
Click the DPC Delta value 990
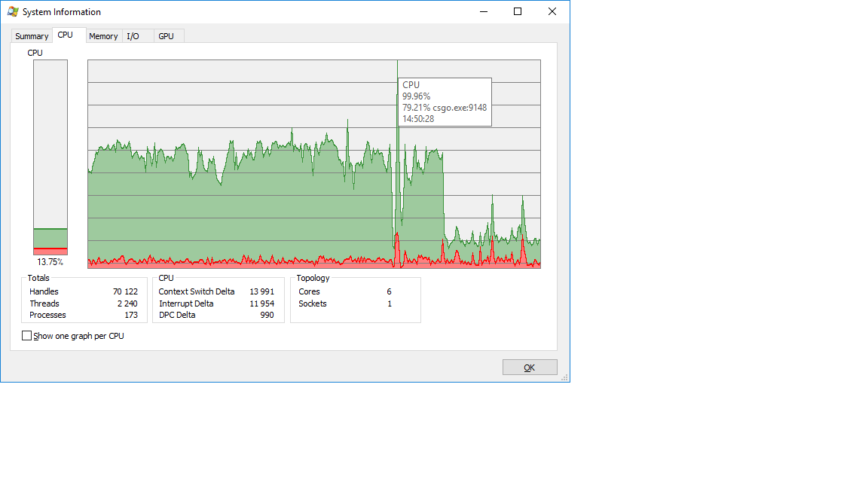point(267,315)
